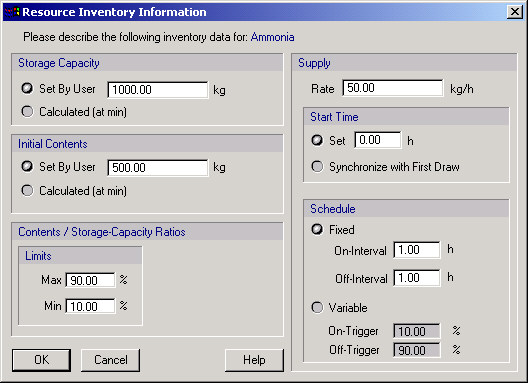Screen dimensions: 528x383
Task: Select Fixed schedule radio button
Action: pyautogui.click(x=317, y=230)
